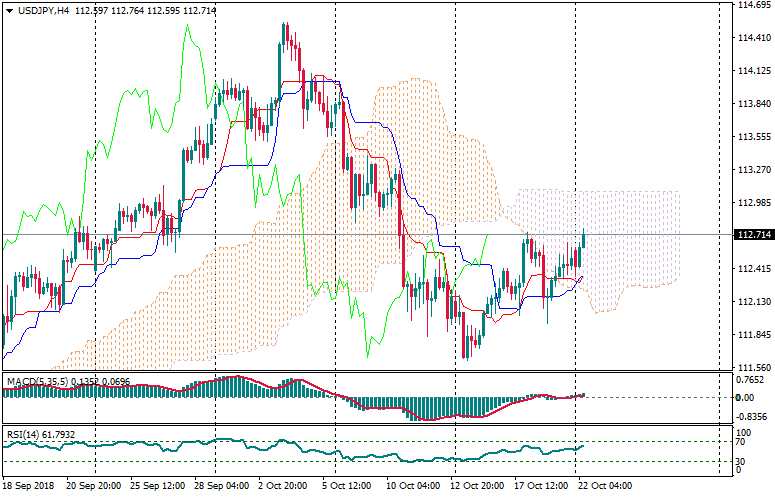Click the 114.695 label on the price axis
This screenshot has width=775, height=497.
coord(751,5)
